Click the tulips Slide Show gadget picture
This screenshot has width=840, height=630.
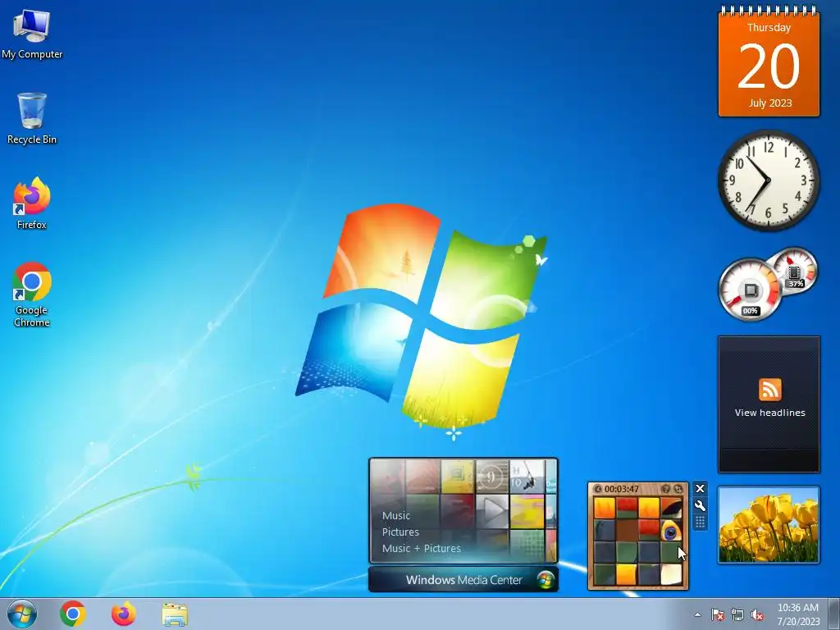click(769, 525)
